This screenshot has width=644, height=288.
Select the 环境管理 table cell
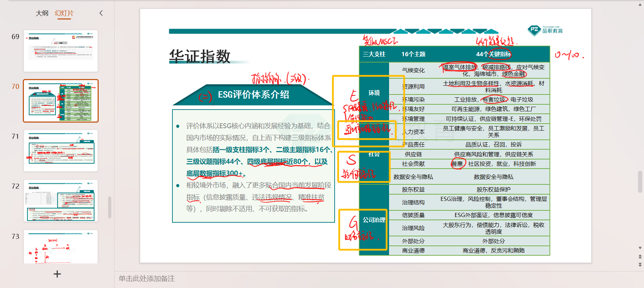413,119
